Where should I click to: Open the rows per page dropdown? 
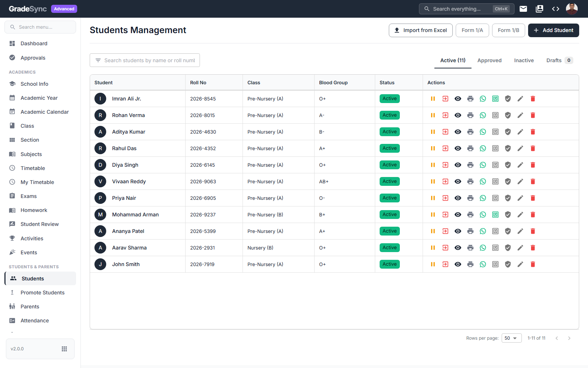click(512, 338)
